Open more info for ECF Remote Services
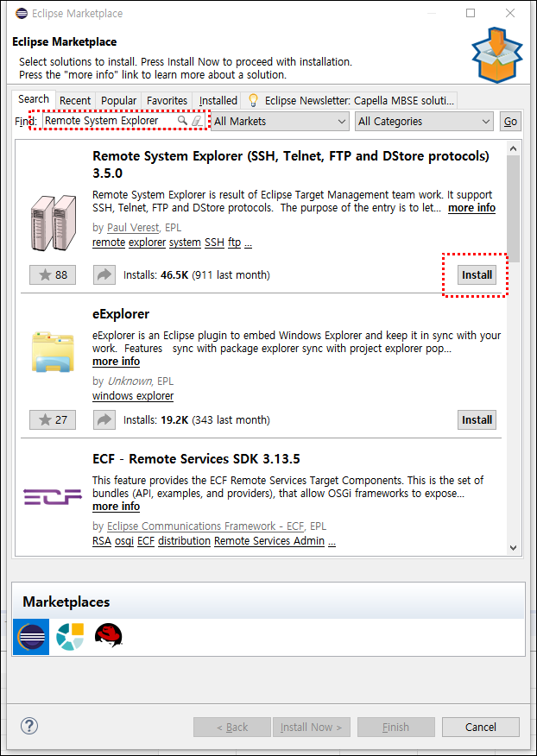The width and height of the screenshot is (537, 756). pyautogui.click(x=117, y=507)
